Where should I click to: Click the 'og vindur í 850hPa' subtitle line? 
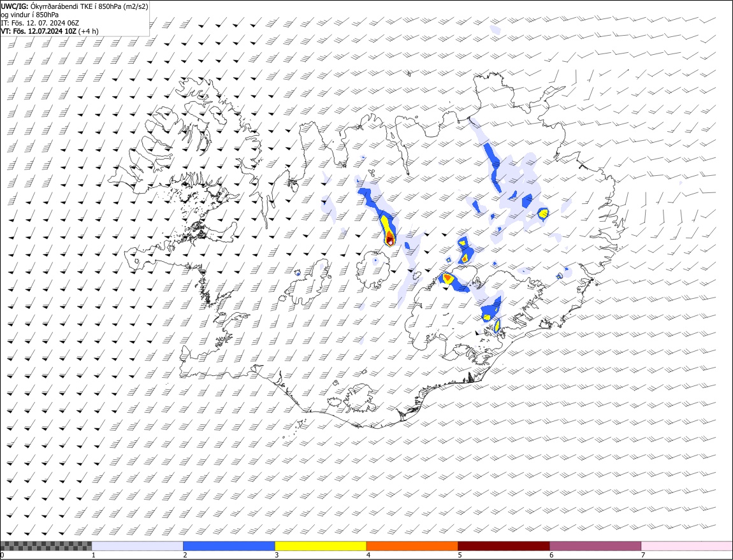[29, 15]
